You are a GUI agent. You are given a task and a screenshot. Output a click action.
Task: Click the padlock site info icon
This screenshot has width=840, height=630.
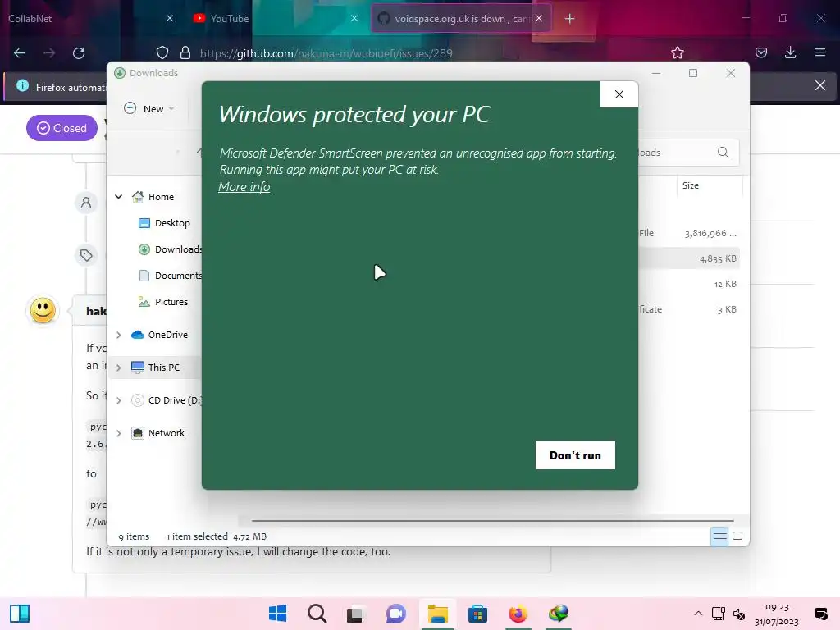(185, 52)
